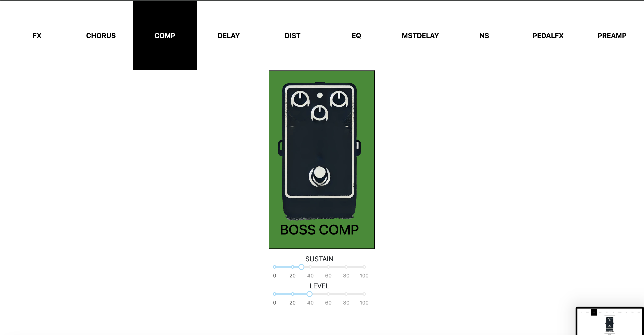Click the SUSTAIN slider title
The width and height of the screenshot is (644, 335).
(x=319, y=259)
